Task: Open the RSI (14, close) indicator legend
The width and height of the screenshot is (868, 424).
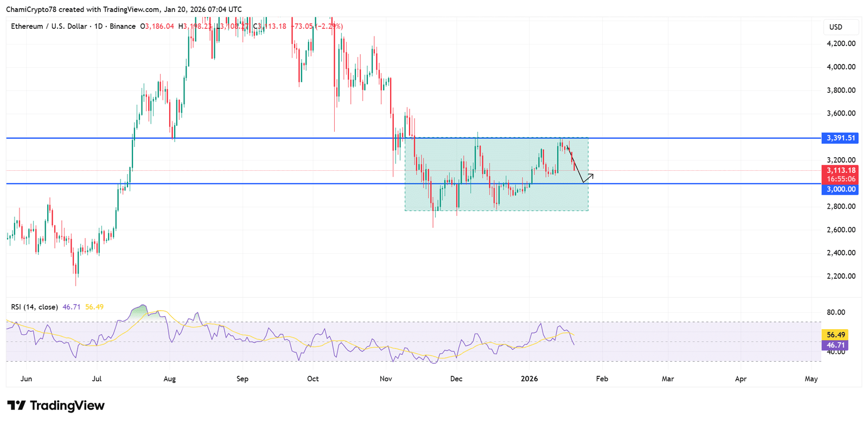Action: click(x=34, y=307)
